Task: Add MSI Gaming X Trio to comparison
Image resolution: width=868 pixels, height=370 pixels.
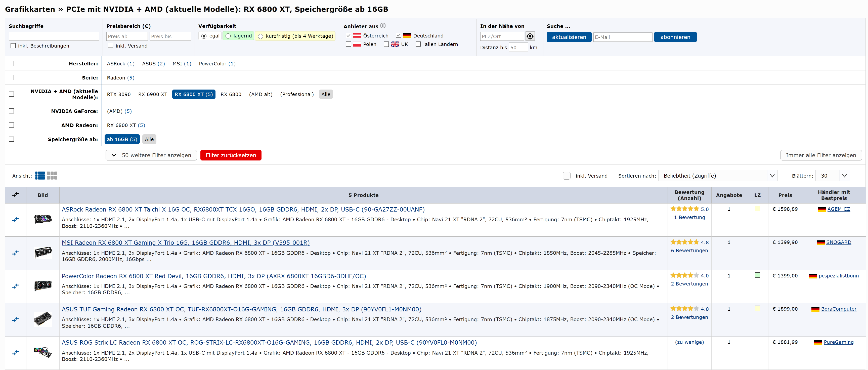Action: pyautogui.click(x=16, y=253)
